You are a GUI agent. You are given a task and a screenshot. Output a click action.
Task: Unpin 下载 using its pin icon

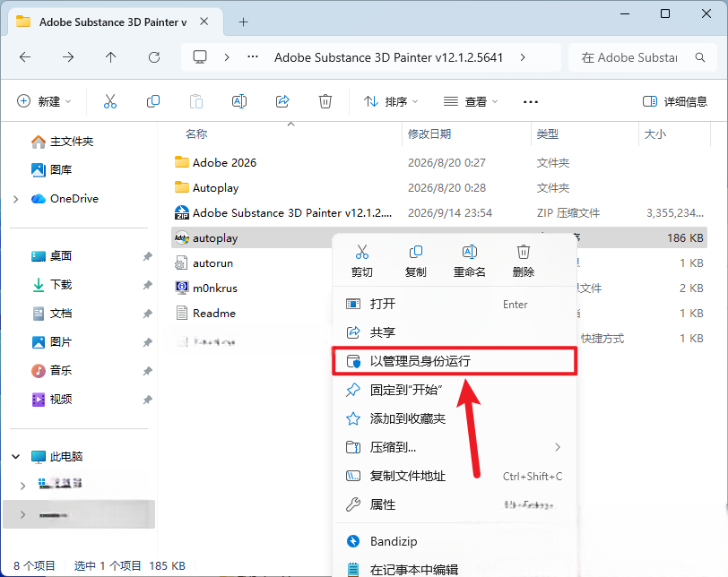tap(147, 285)
